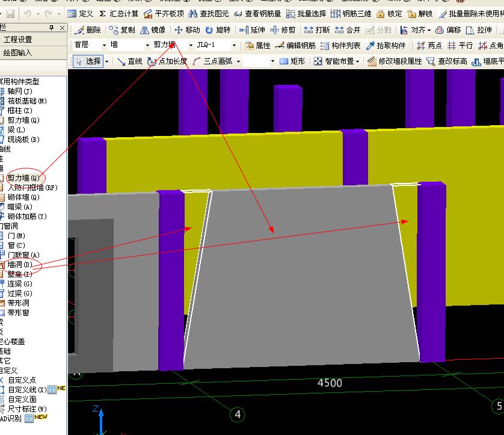Select 墙洞(D) in the component tree
Viewport: 504px width, 435px height.
pyautogui.click(x=20, y=265)
